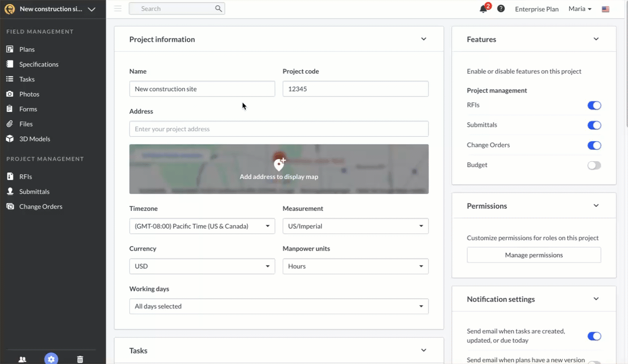This screenshot has width=628, height=364.
Task: Enable the Budget feature toggle
Action: [594, 166]
